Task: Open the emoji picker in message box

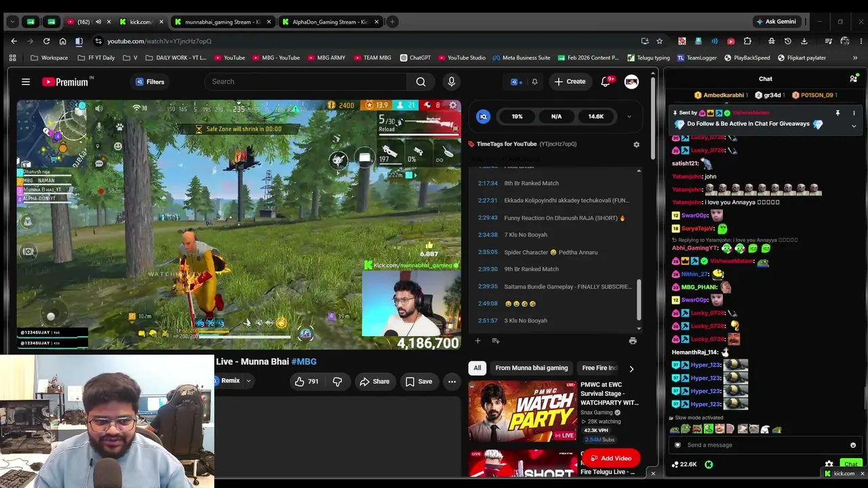Action: (853, 445)
